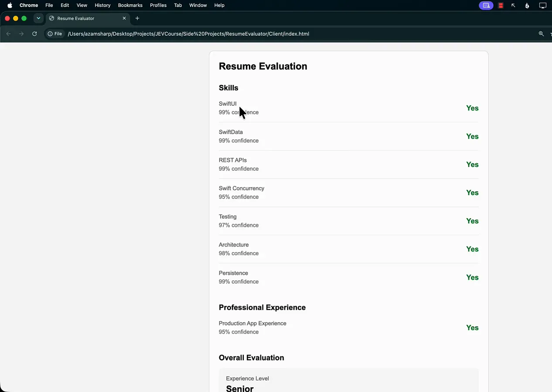Select the Resume Evaluator tab

tap(87, 18)
